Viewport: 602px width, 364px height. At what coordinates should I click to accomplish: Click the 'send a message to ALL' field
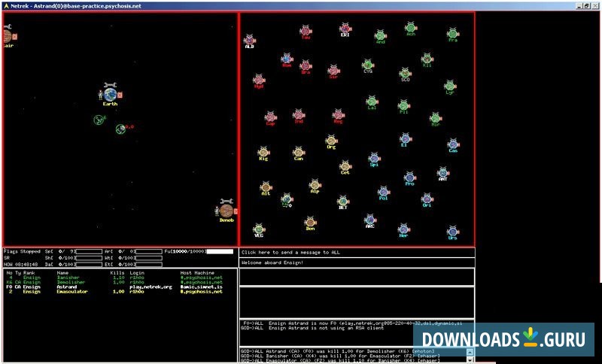(x=357, y=253)
